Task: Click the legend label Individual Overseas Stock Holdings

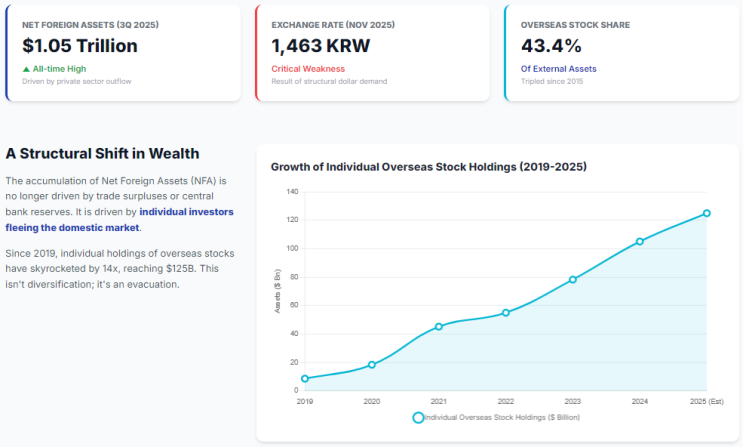Action: (x=502, y=418)
